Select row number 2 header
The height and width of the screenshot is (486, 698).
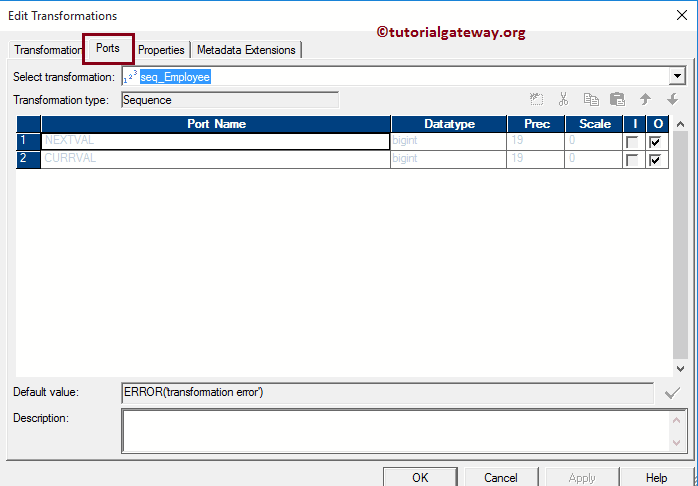pyautogui.click(x=28, y=159)
